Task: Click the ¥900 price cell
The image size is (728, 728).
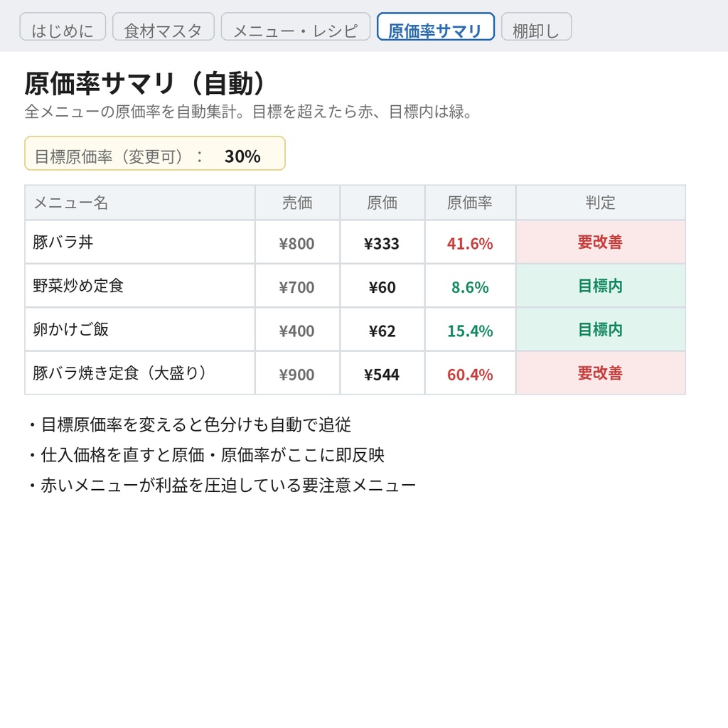Action: (297, 374)
